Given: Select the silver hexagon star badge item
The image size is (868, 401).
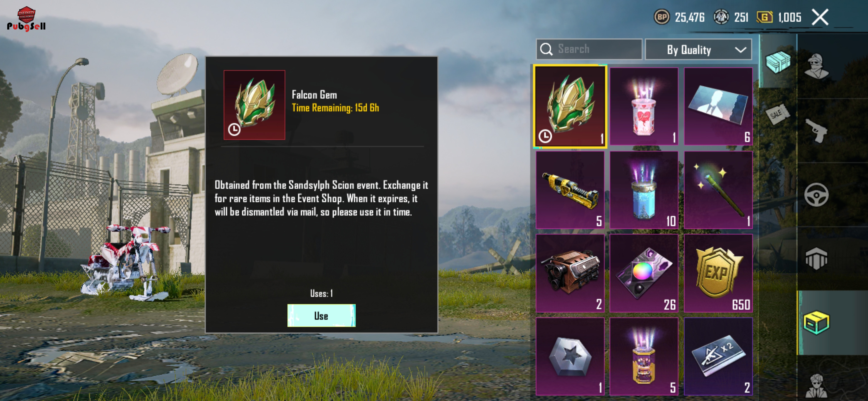Looking at the screenshot, I should coord(570,356).
